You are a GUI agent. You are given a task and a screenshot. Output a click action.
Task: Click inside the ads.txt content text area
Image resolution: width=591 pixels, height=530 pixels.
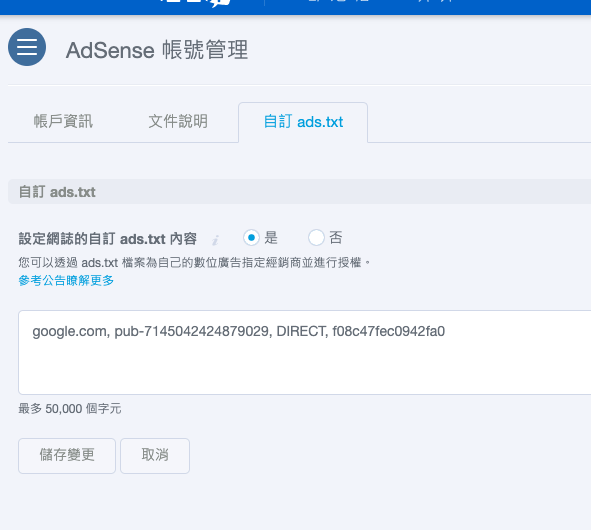(305, 352)
